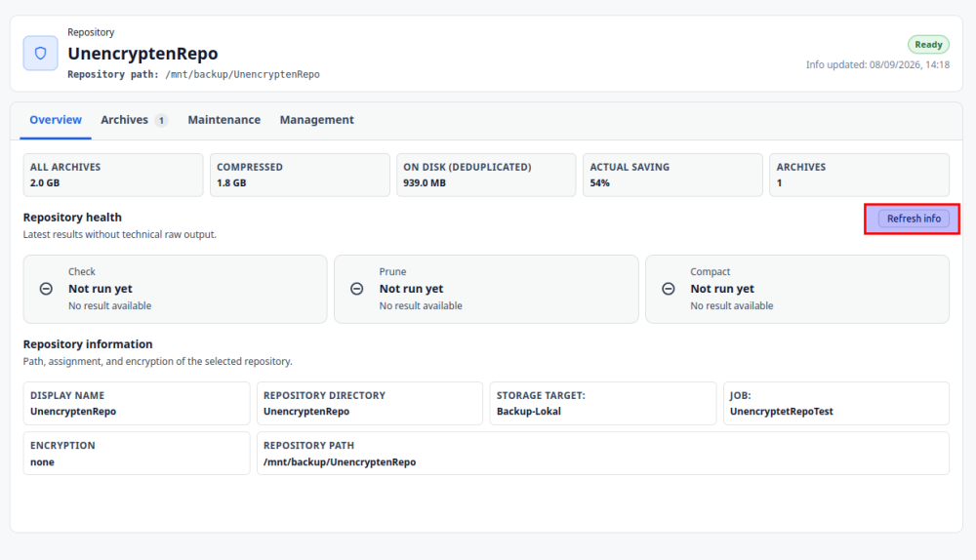Click the header repository path line
976x560 pixels.
tap(193, 75)
